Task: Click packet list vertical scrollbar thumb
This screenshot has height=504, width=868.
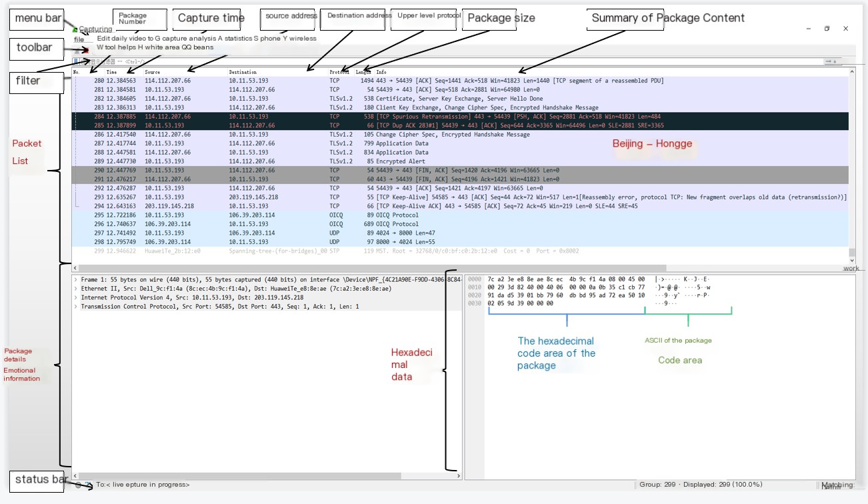Action: [x=852, y=253]
